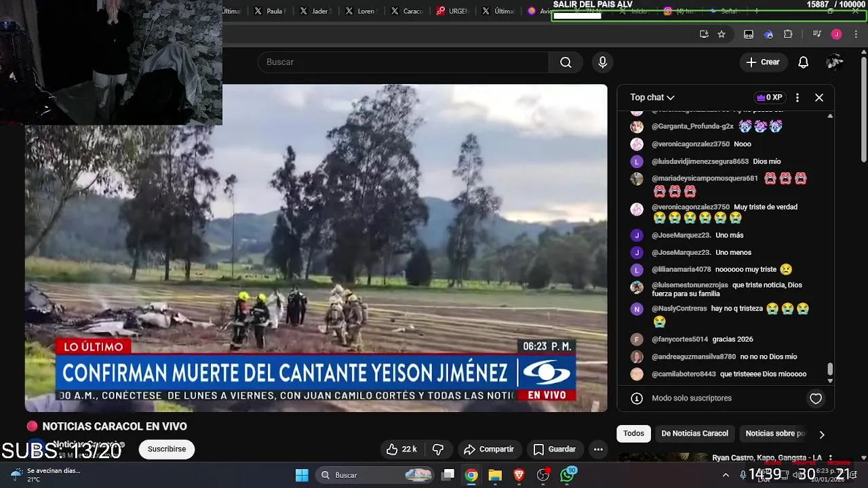Click the chat scrollbar thumb
The width and height of the screenshot is (868, 488).
click(x=830, y=369)
